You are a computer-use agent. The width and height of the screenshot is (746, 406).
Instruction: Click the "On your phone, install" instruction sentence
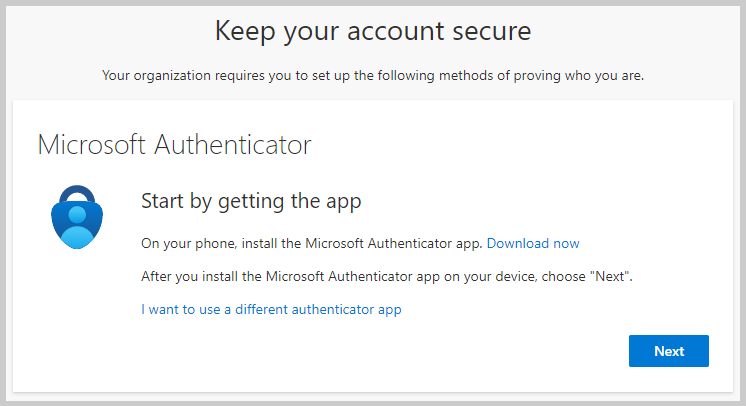click(x=312, y=243)
